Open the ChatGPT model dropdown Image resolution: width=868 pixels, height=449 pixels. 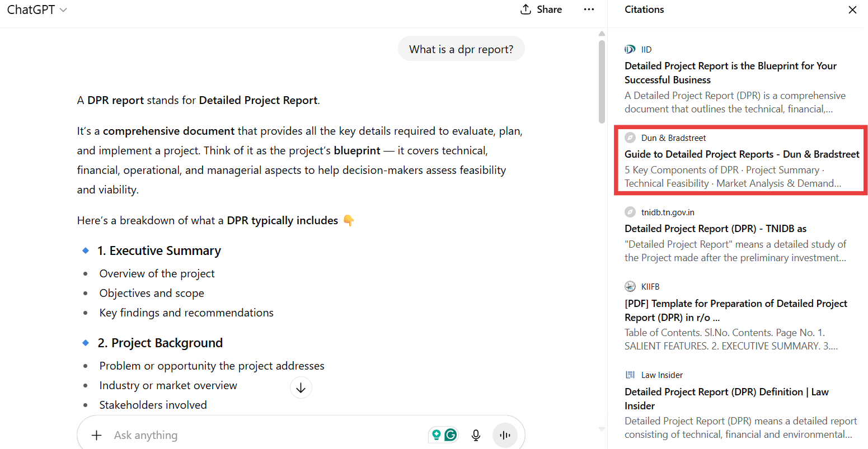pos(37,10)
